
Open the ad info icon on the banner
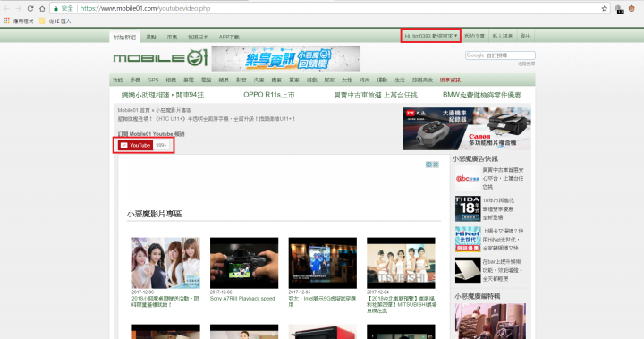click(x=428, y=165)
